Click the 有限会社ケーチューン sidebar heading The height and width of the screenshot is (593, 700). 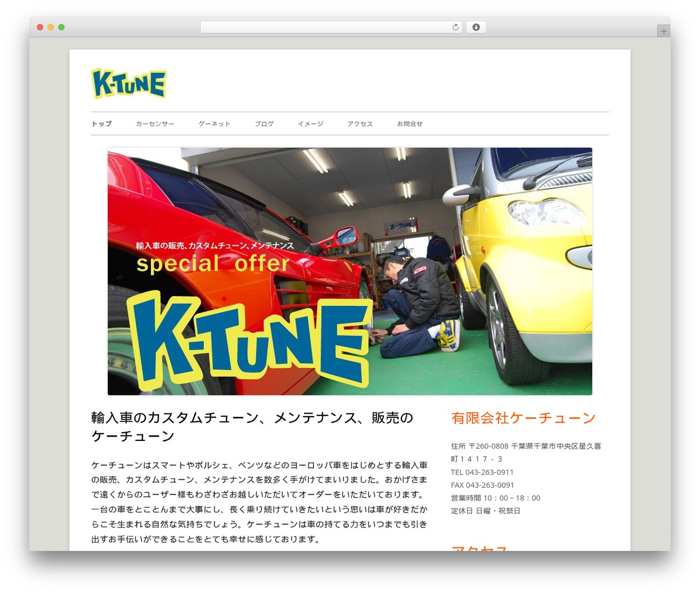(x=523, y=418)
